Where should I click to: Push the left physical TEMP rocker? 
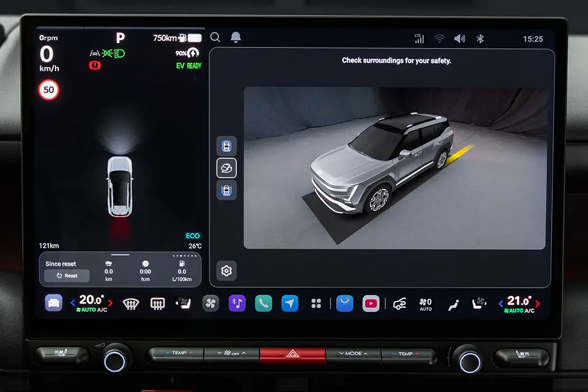(175, 355)
